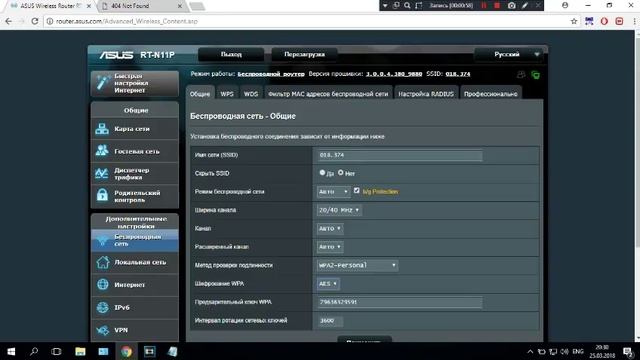Select 'Да' to hide SSID

click(322, 173)
